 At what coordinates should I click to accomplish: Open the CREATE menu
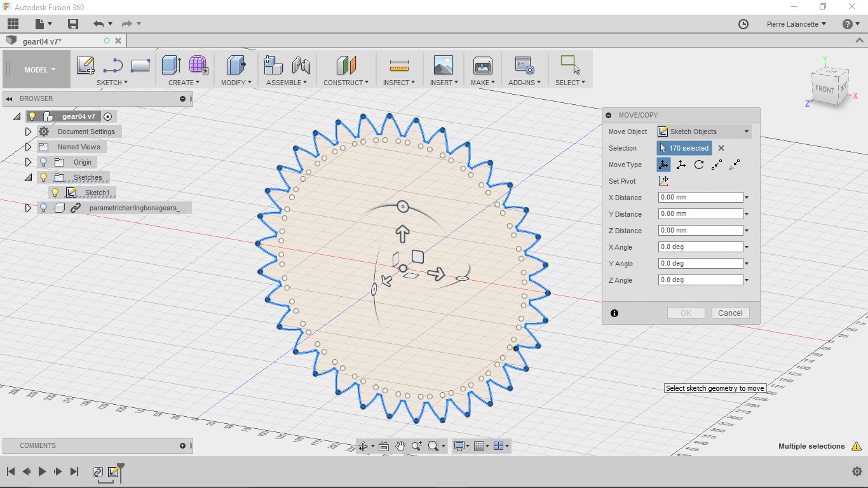(x=184, y=83)
